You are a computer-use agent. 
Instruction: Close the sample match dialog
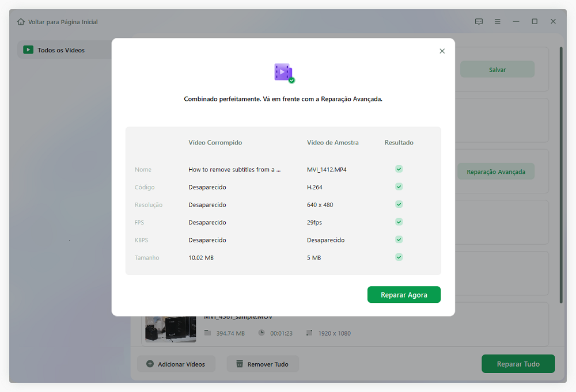click(x=442, y=51)
